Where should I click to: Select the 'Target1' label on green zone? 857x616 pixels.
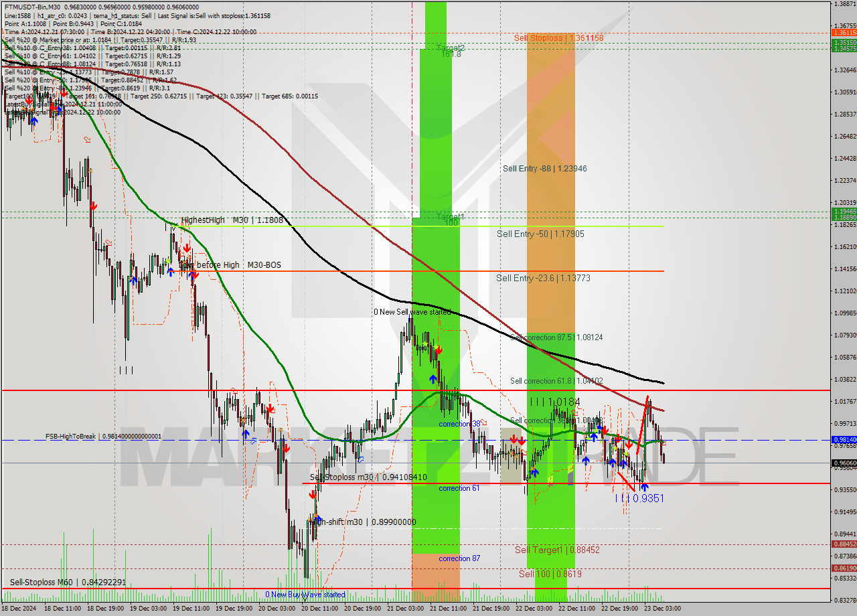coord(450,216)
